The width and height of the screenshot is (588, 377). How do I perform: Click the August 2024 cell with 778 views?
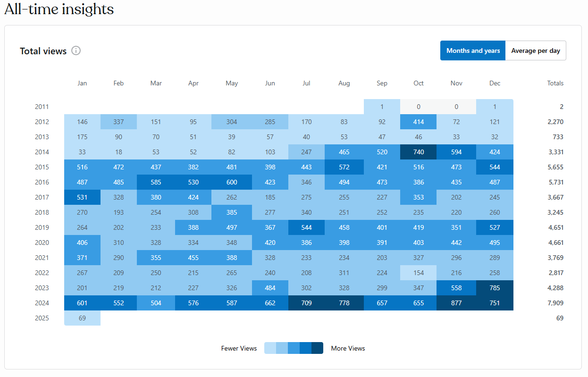(x=344, y=303)
